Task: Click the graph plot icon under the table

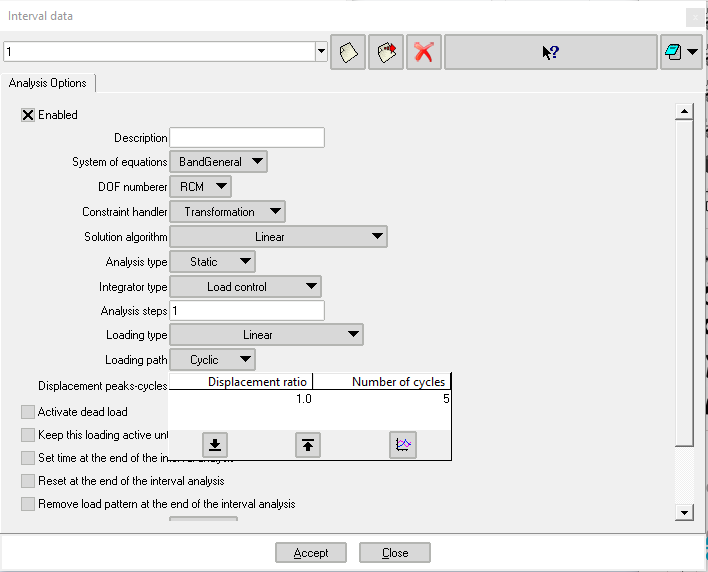Action: click(403, 445)
